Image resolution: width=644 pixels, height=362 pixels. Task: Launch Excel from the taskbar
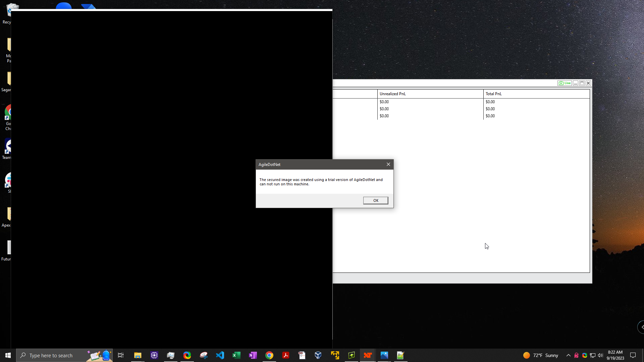pos(236,355)
